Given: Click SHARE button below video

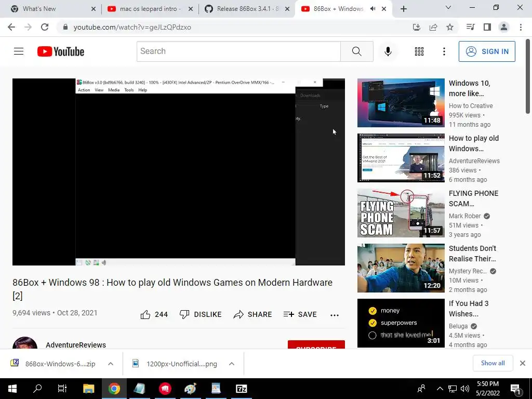Looking at the screenshot, I should coord(253,314).
